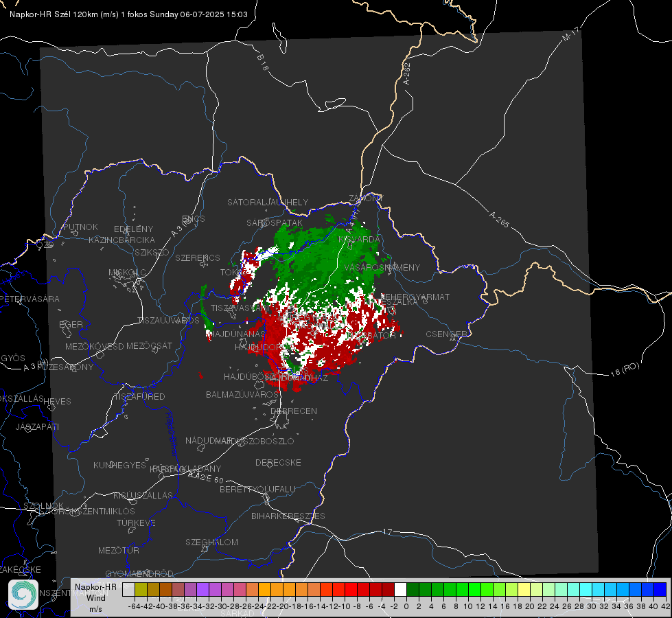The width and height of the screenshot is (672, 618).
Task: Click the SZEGHALOM label
Action: click(211, 542)
